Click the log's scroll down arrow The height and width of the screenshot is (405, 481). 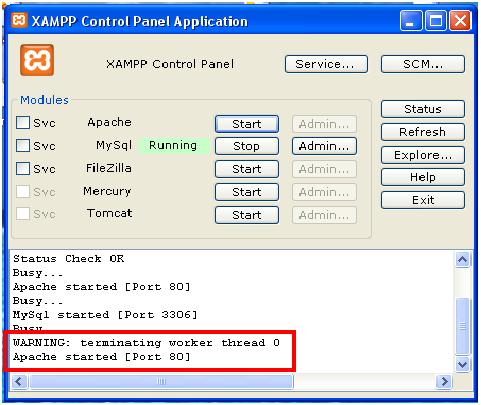pos(463,364)
